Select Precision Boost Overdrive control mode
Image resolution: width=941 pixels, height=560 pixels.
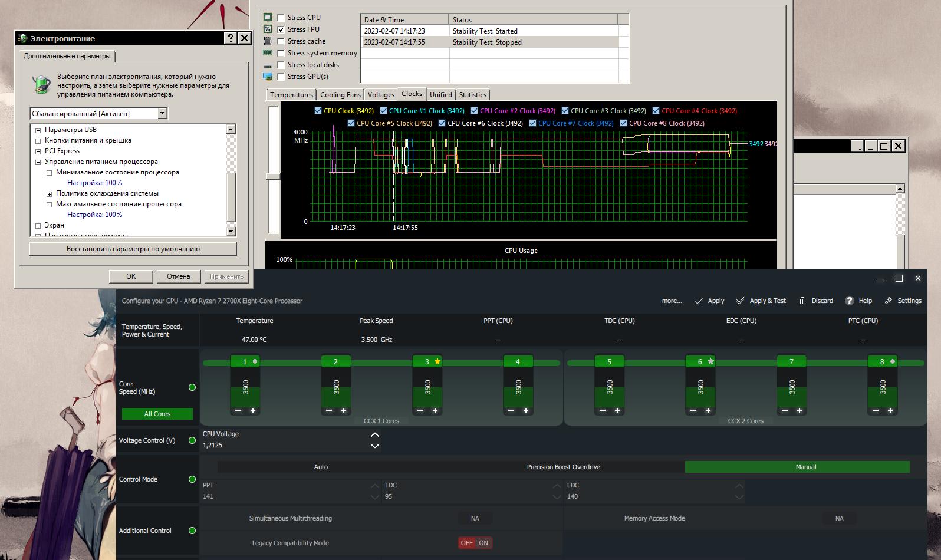tap(563, 467)
